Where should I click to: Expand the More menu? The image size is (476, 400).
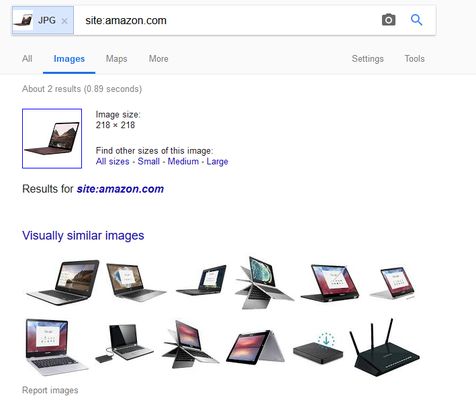pyautogui.click(x=158, y=59)
